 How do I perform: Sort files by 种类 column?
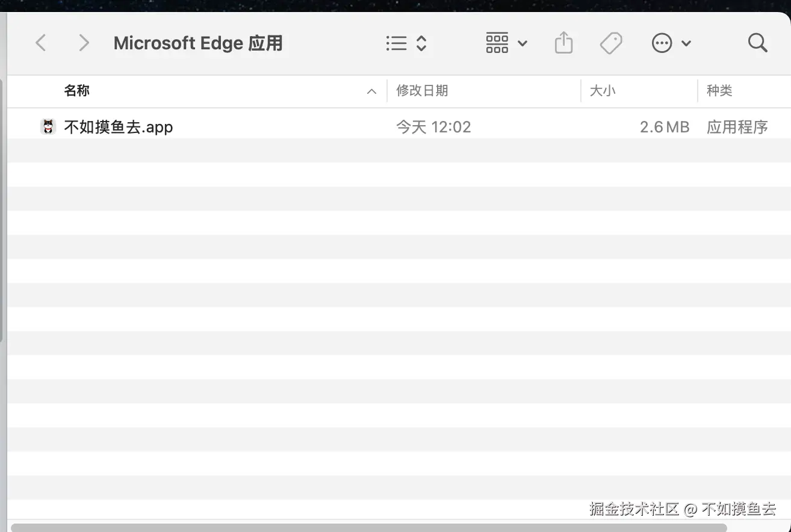point(719,91)
